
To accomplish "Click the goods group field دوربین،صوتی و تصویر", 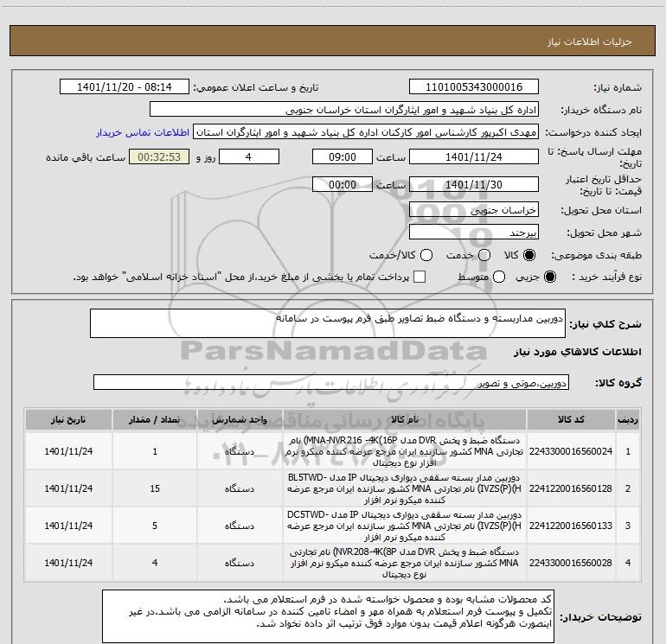I will point(331,382).
